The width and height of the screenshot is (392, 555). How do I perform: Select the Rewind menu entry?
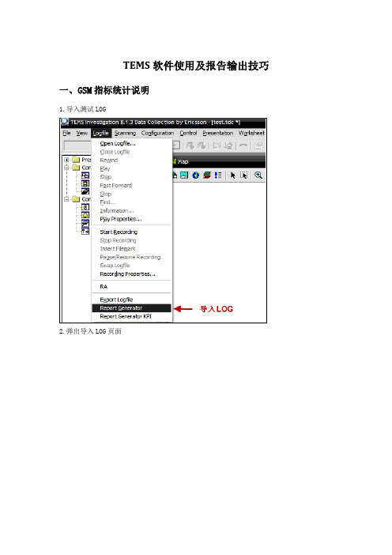(132, 160)
